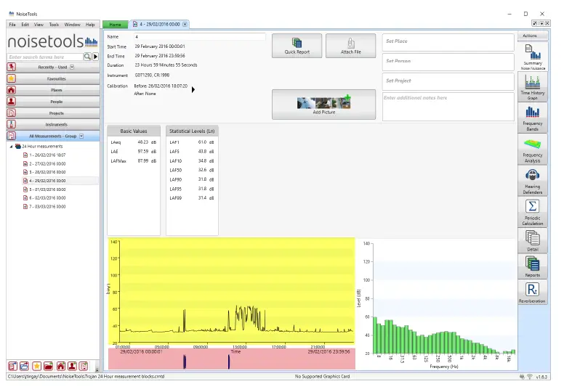Open the Frequency Bands action
This screenshot has width=564, height=392.
(532, 118)
